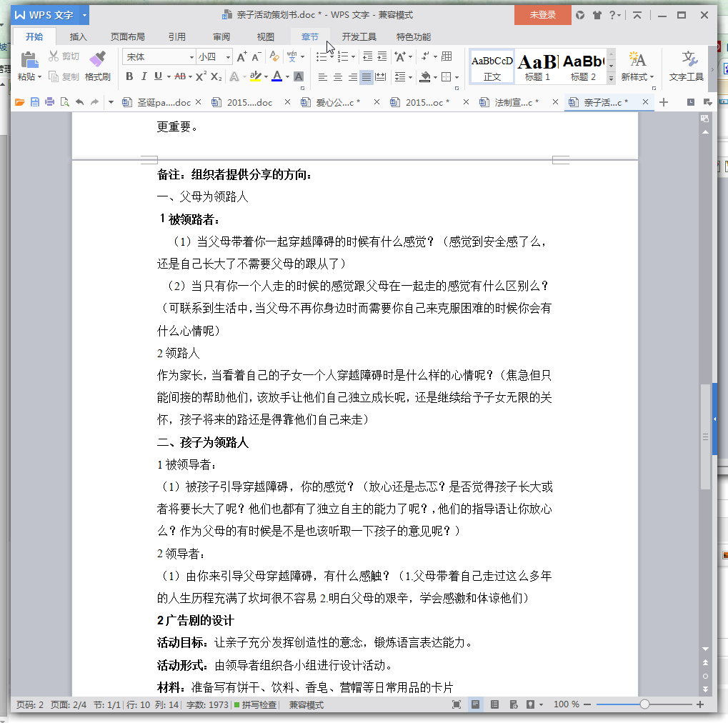The image size is (728, 723).
Task: Apply bold formatting with B button
Action: point(129,76)
